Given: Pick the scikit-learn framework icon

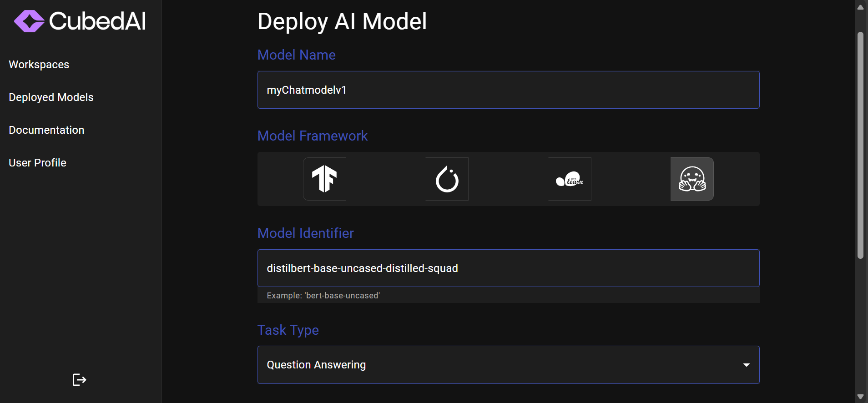Looking at the screenshot, I should tap(569, 179).
